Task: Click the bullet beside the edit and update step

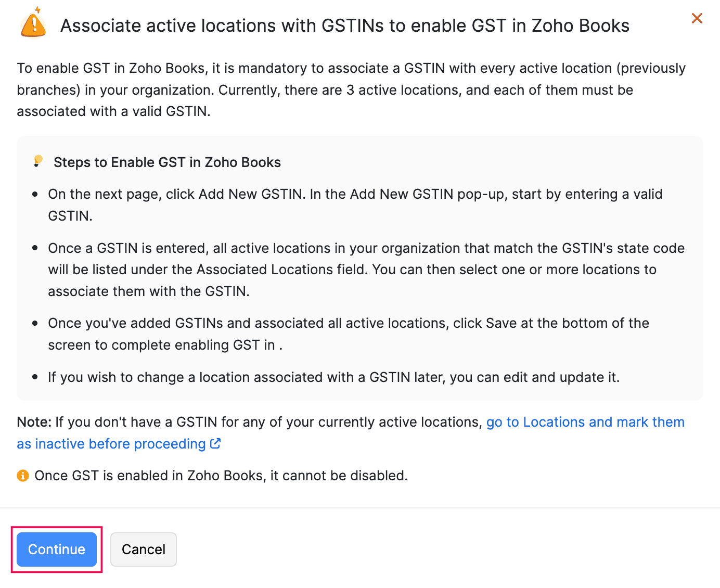Action: 35,377
